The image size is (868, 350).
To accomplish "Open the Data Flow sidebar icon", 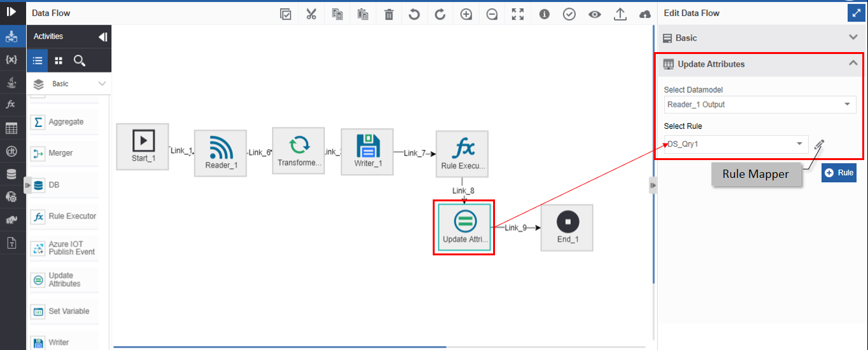I will (x=11, y=36).
